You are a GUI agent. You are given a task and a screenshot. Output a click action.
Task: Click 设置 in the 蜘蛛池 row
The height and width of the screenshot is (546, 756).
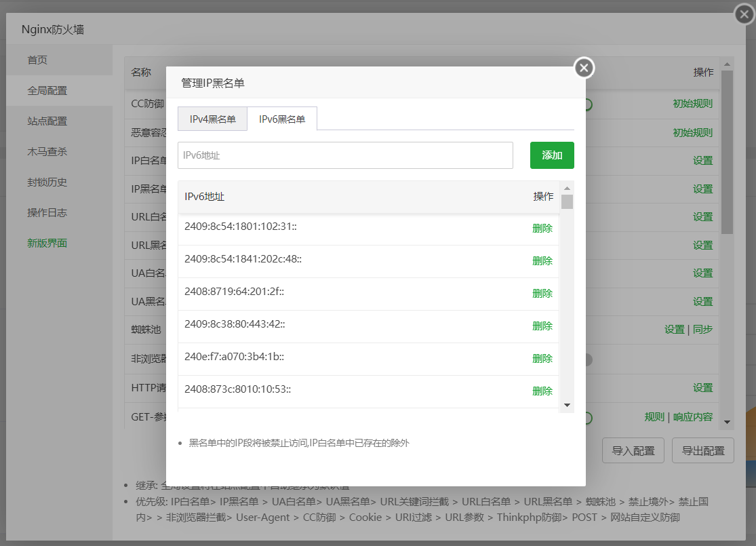pos(674,330)
